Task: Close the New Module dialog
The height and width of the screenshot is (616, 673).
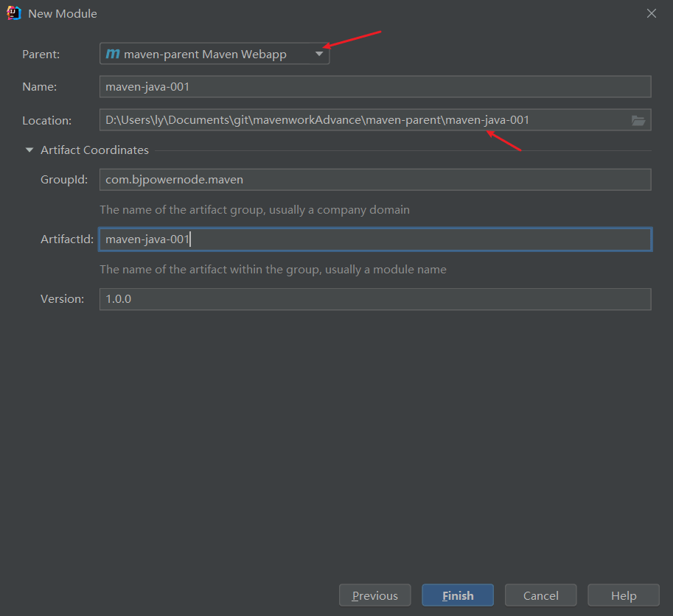Action: [652, 14]
